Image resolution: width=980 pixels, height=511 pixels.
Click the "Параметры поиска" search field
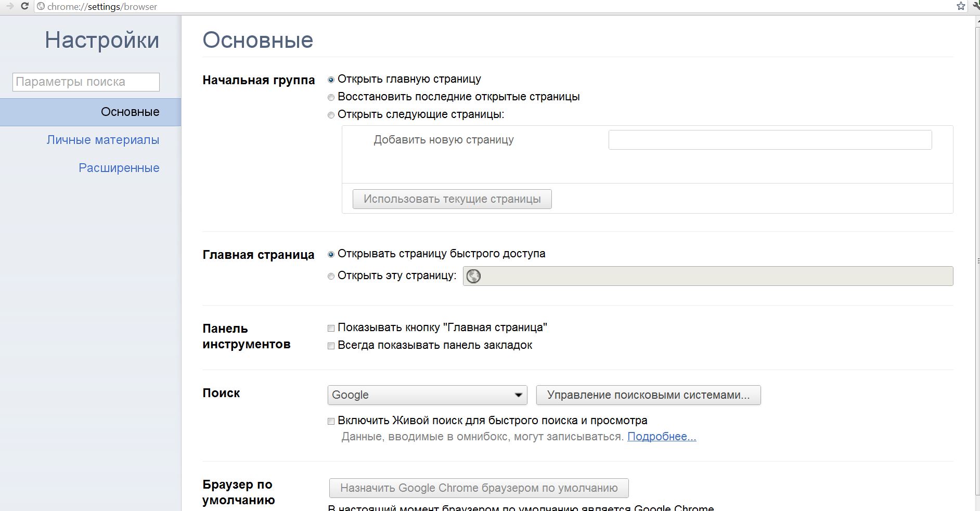(x=86, y=82)
